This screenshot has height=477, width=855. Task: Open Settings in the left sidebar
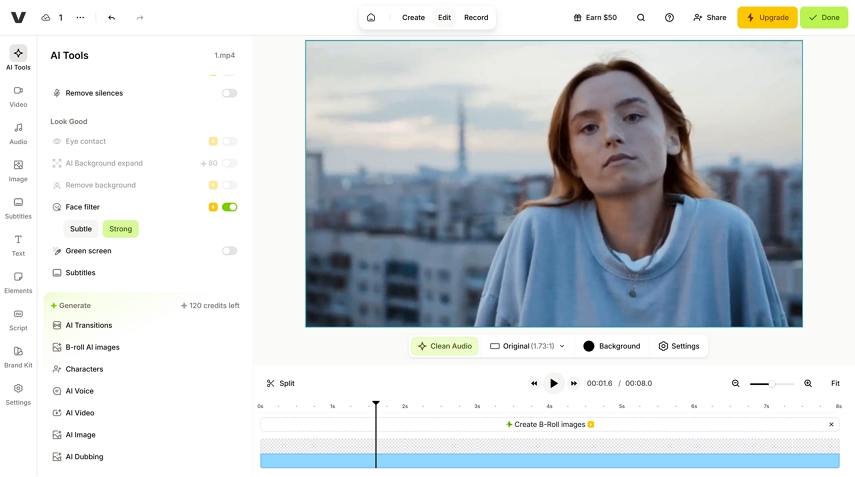18,394
